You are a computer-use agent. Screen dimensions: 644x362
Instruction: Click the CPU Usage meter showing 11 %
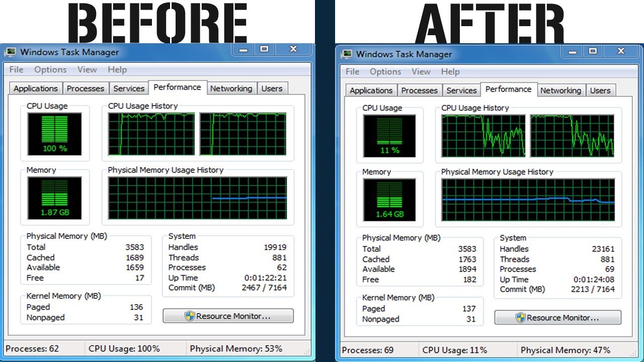(x=390, y=136)
